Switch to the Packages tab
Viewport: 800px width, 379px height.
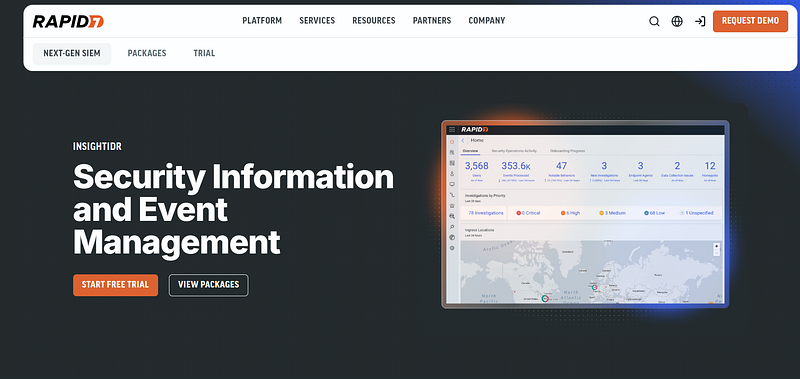coord(147,54)
